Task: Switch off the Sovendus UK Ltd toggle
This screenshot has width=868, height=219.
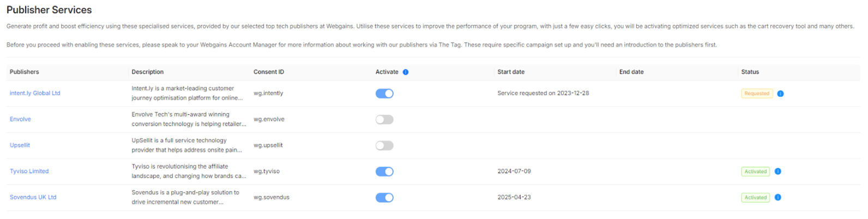Action: tap(384, 198)
